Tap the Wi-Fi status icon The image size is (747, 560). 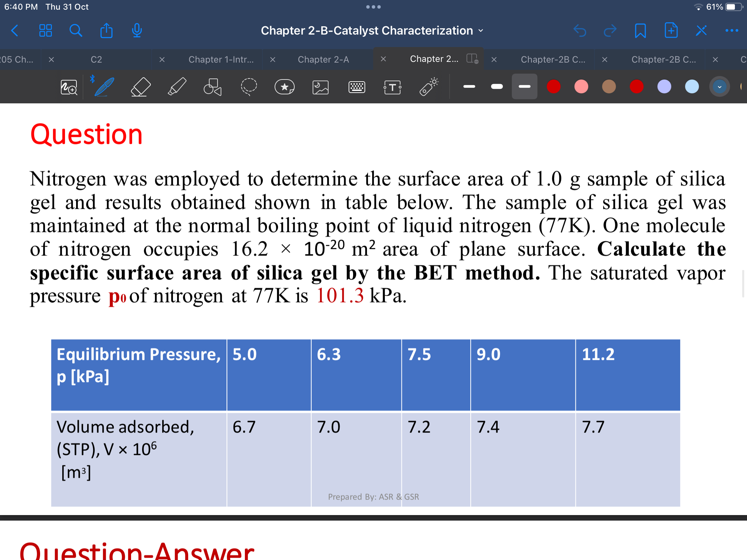pos(698,7)
